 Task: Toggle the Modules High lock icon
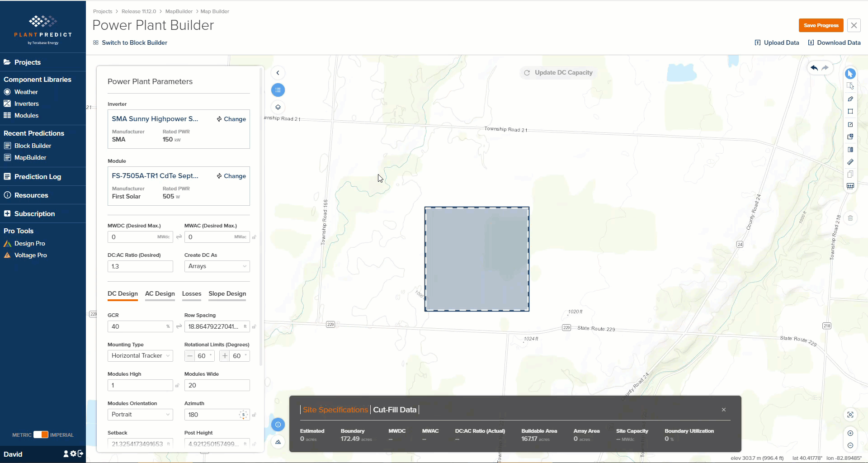pos(177,385)
